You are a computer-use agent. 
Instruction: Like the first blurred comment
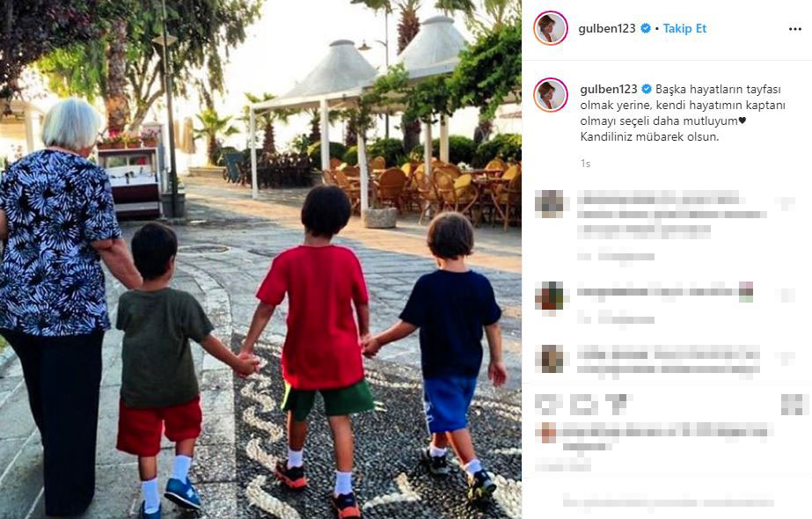coord(787,203)
